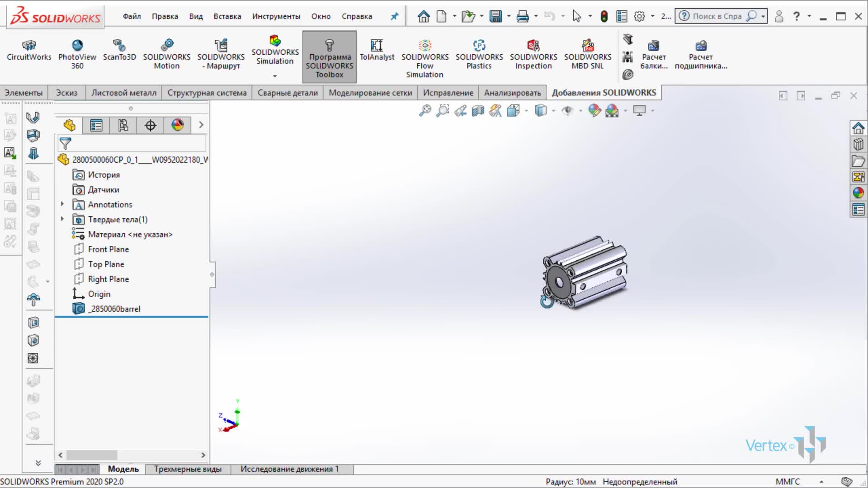Toggle the TolAnalyst add-in
The image size is (868, 488).
377,50
